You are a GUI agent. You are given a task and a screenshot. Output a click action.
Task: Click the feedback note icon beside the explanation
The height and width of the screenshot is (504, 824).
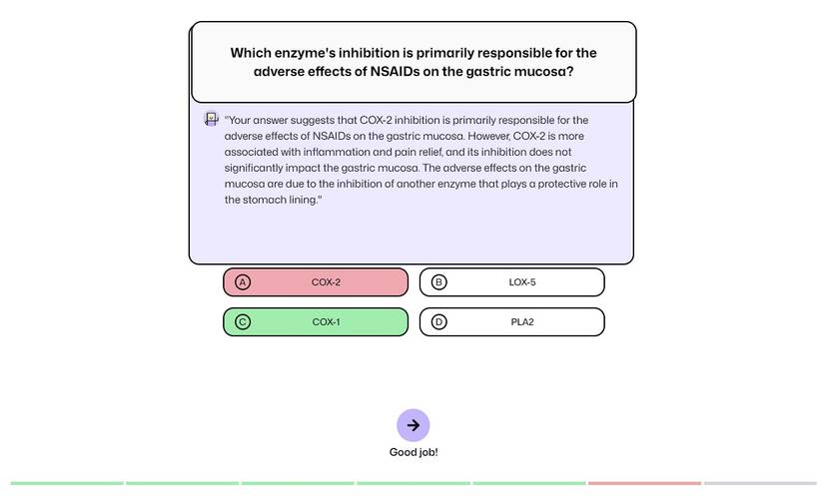pyautogui.click(x=211, y=120)
